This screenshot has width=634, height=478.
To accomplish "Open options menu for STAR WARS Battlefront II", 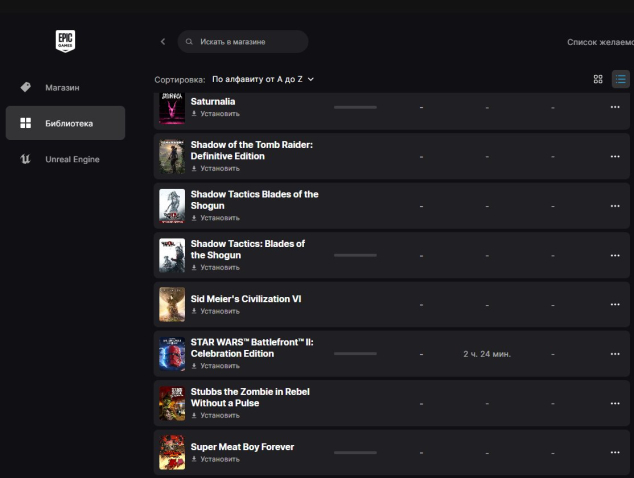I will [x=615, y=354].
